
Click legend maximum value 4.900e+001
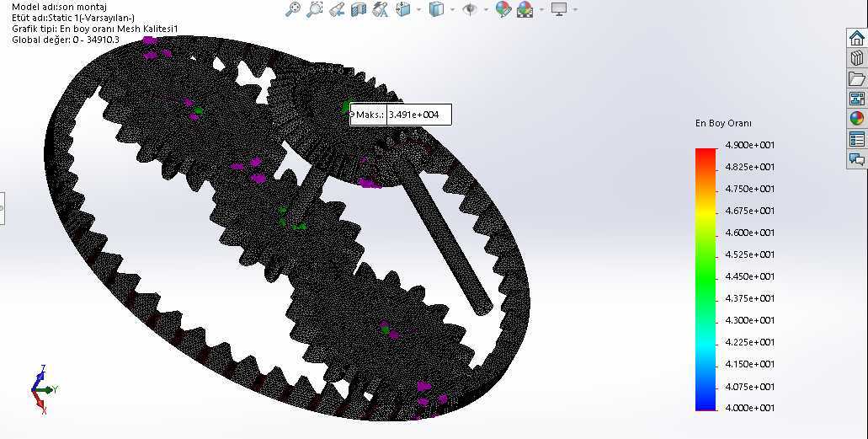pyautogui.click(x=749, y=145)
